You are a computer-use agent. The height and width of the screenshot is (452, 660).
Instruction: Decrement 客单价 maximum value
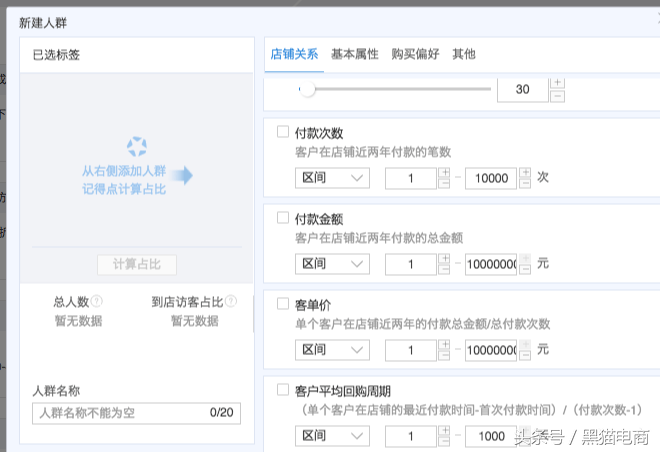524,355
